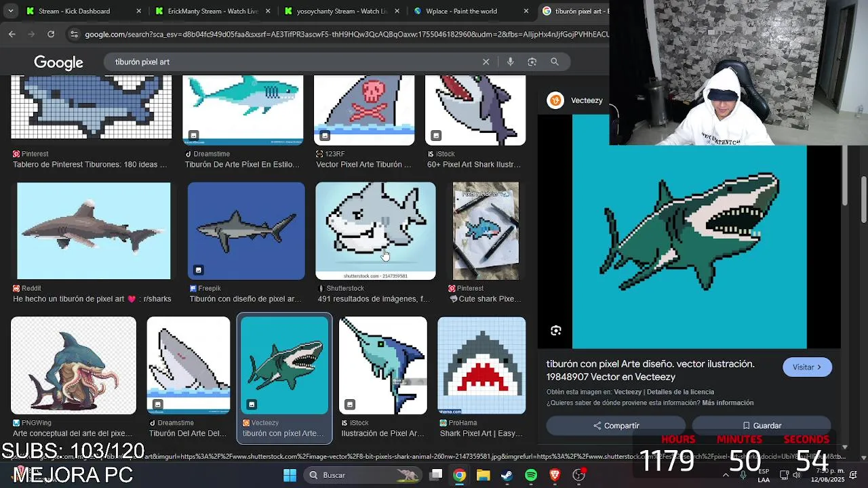Open the tiburón con pixel Arte diseño title
This screenshot has width=868, height=488.
(x=650, y=370)
